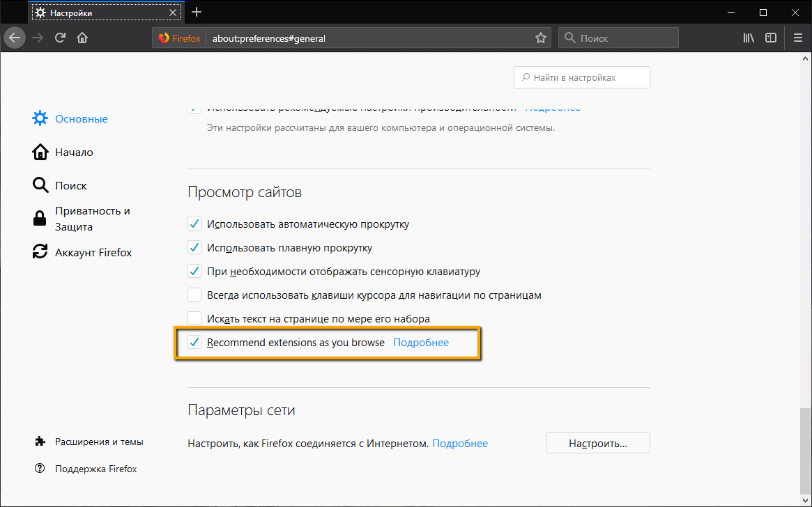This screenshot has height=507, width=812.
Task: Select Аккаунт Firefox in the sidebar
Action: pyautogui.click(x=93, y=252)
